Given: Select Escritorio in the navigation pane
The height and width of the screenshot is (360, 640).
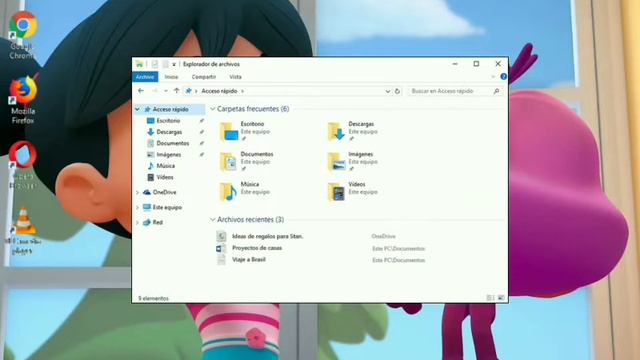Looking at the screenshot, I should click(168, 121).
